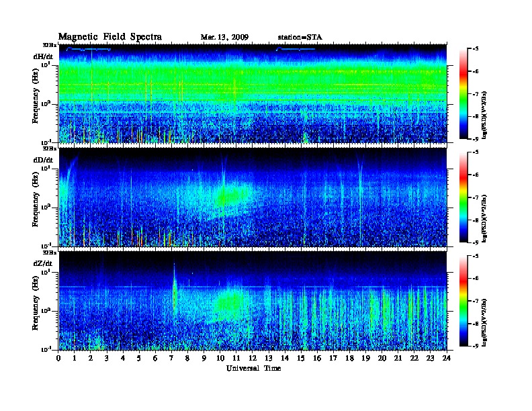This screenshot has width=532, height=411.
Task: Click the '32Hz' label at the top of the dH/dt panel
Action: (x=50, y=44)
